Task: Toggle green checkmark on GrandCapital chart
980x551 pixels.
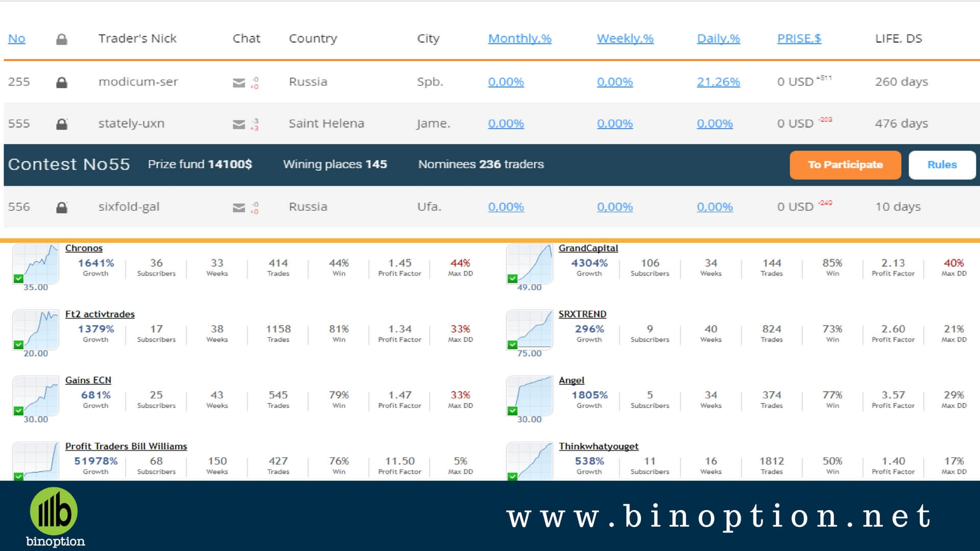Action: [x=512, y=279]
